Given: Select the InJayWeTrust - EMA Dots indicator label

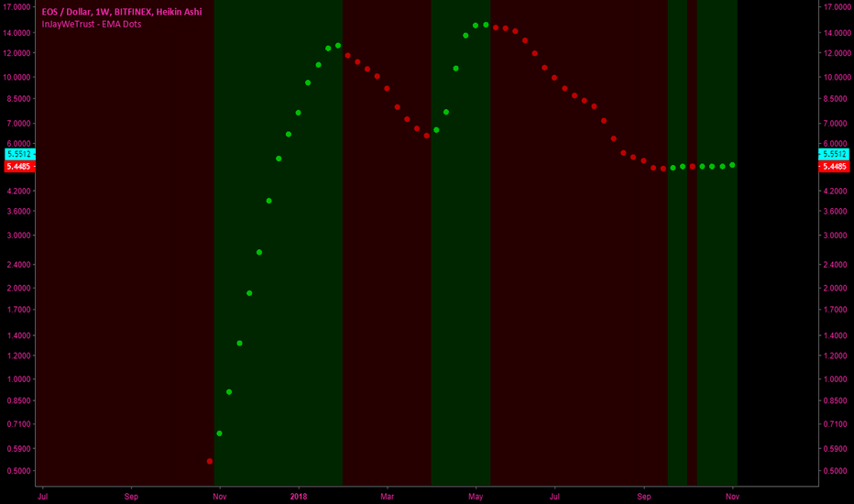Looking at the screenshot, I should [92, 24].
